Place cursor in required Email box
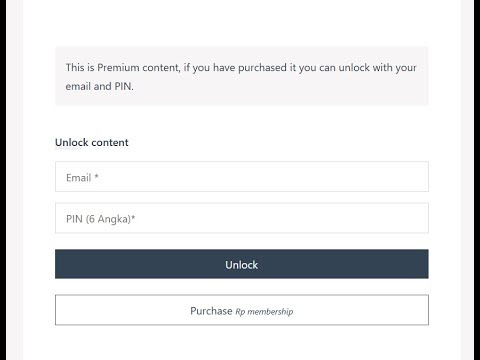The image size is (480, 360). pyautogui.click(x=242, y=177)
